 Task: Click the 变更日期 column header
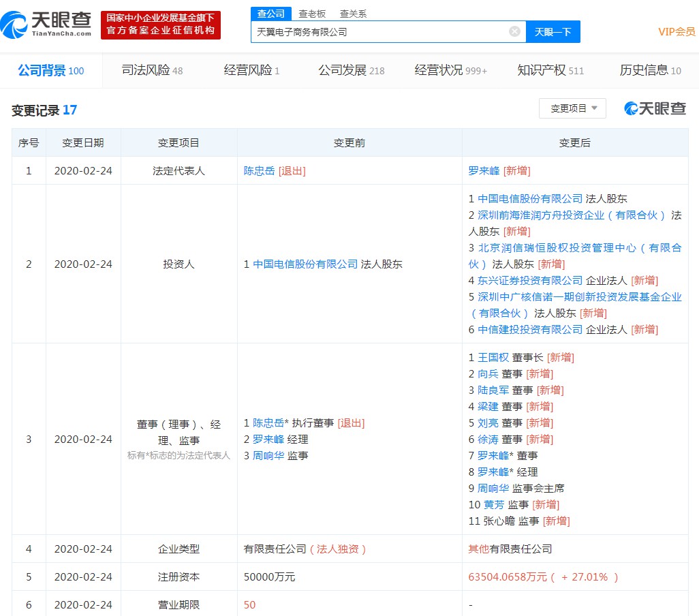point(83,142)
